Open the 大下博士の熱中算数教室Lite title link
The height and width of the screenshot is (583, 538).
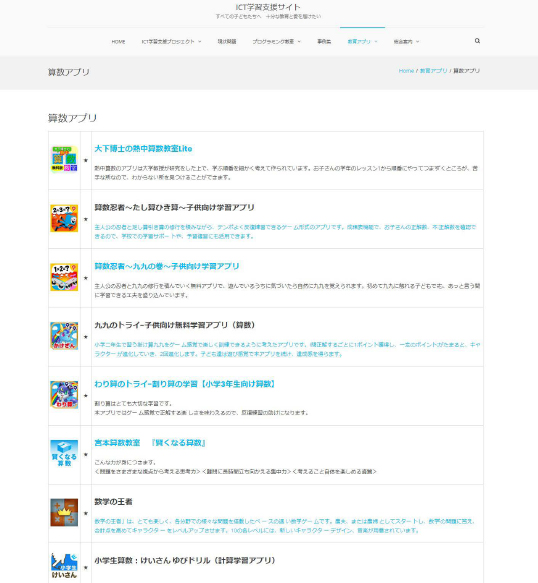[143, 149]
